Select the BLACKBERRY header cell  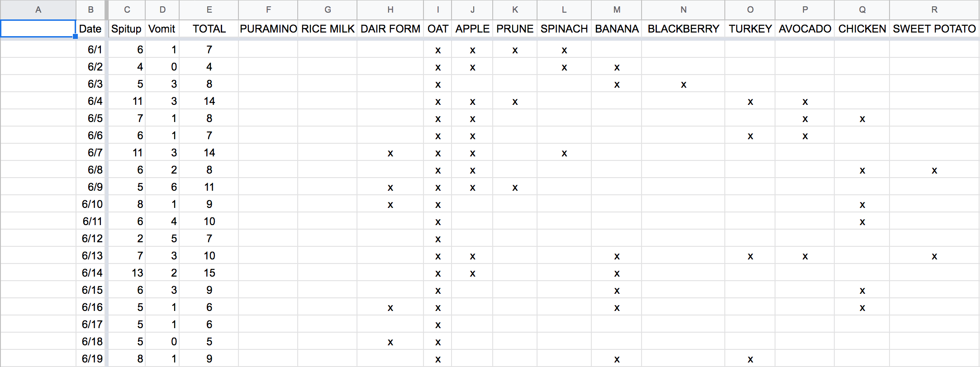[683, 29]
